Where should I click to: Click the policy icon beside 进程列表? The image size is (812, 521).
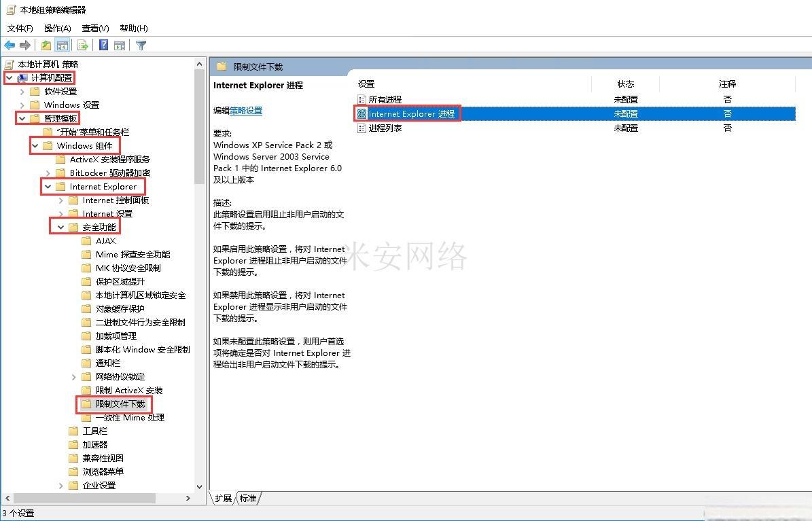click(x=362, y=128)
